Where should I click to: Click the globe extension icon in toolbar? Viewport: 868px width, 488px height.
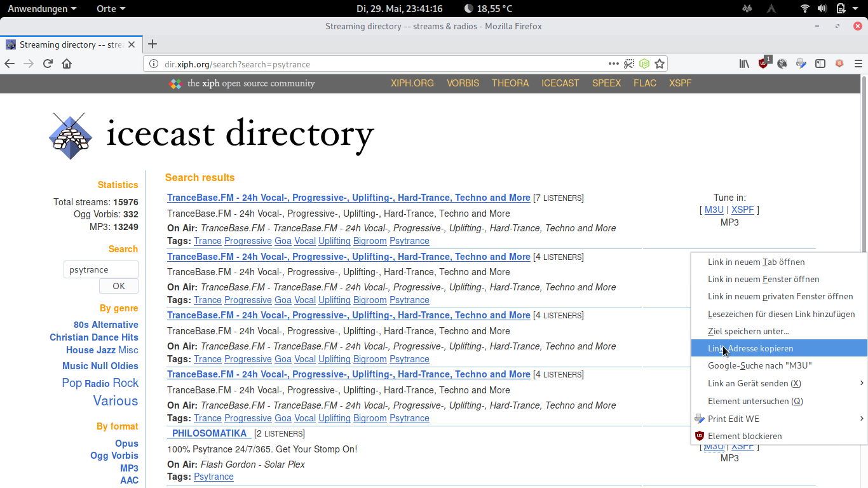point(782,64)
